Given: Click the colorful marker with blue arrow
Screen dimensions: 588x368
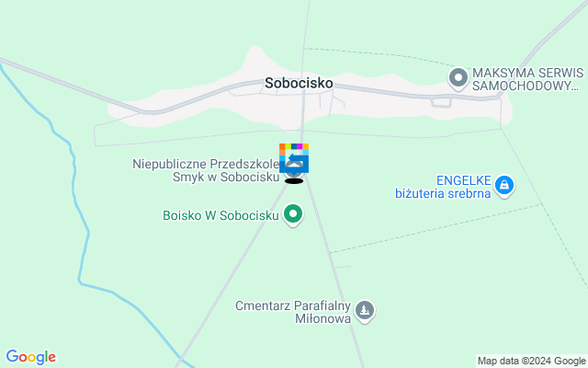Looking at the screenshot, I should [294, 158].
